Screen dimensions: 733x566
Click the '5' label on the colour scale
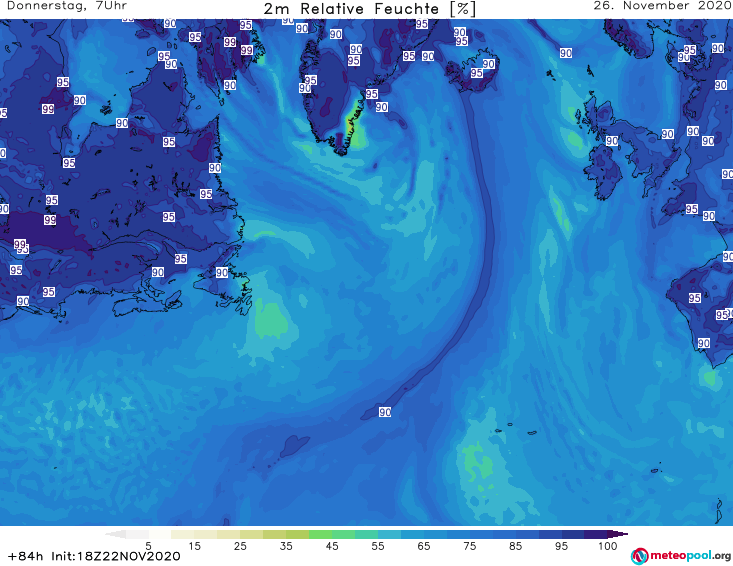148,546
